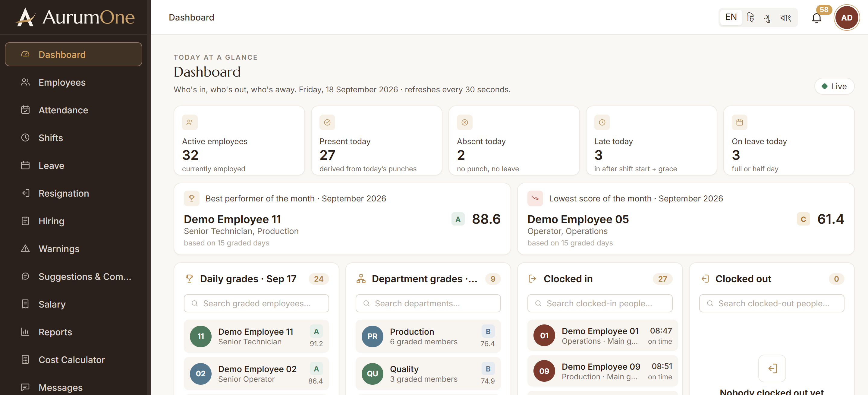Open Salary section

(74, 304)
